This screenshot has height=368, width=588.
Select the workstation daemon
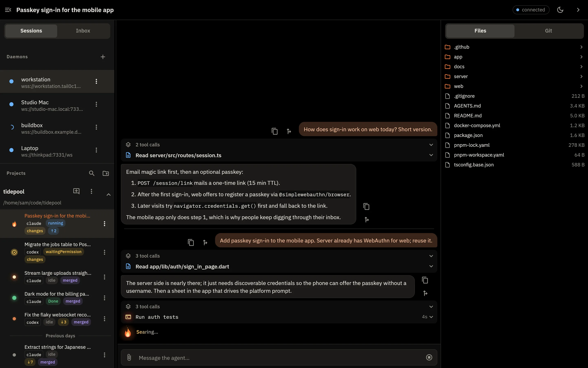click(57, 81)
